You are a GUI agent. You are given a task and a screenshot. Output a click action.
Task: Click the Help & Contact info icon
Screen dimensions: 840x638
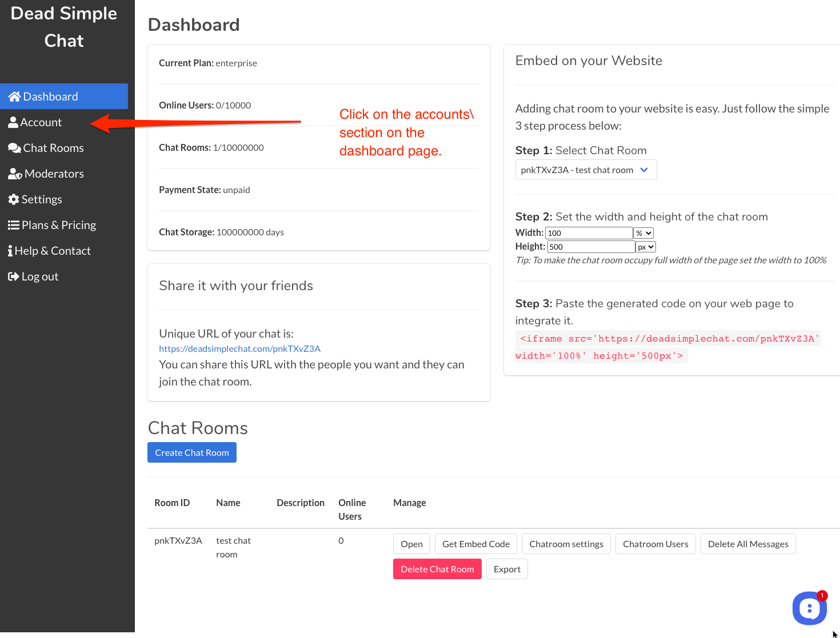coord(10,251)
